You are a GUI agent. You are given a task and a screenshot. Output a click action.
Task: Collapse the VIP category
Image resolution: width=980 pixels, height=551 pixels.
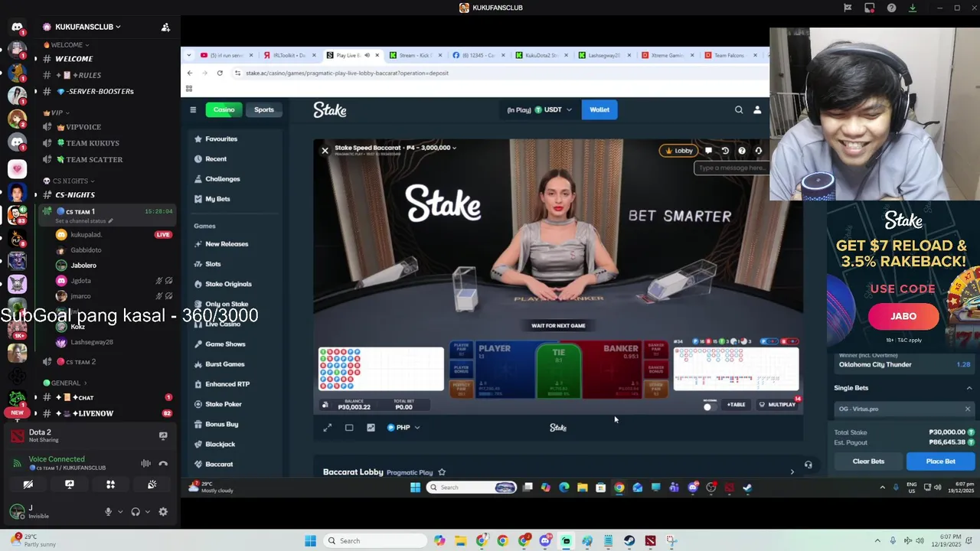[x=56, y=112]
